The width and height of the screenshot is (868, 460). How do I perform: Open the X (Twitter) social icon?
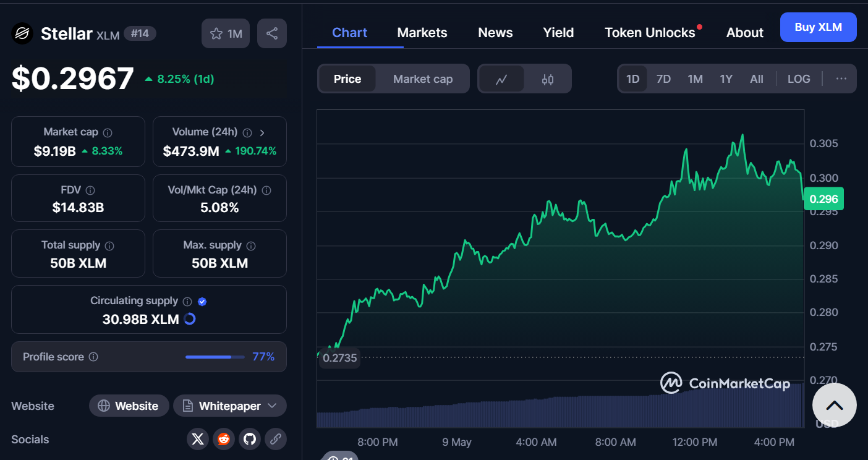click(198, 439)
